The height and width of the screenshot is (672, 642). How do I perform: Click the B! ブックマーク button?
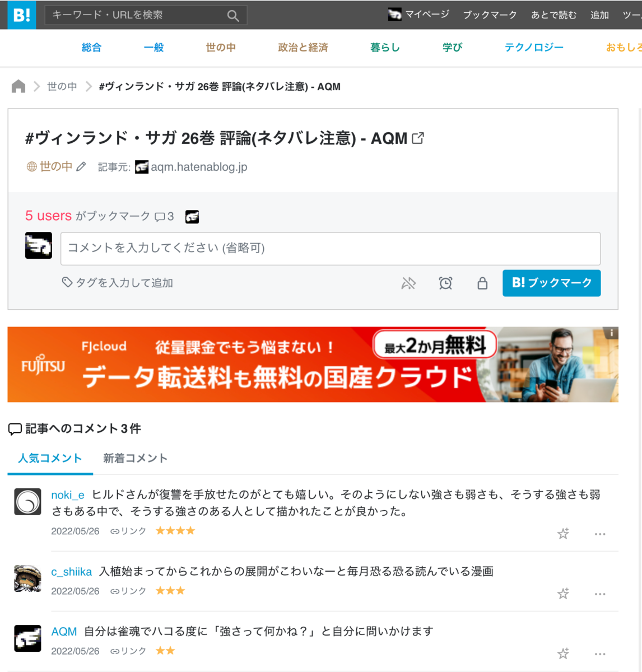(551, 283)
